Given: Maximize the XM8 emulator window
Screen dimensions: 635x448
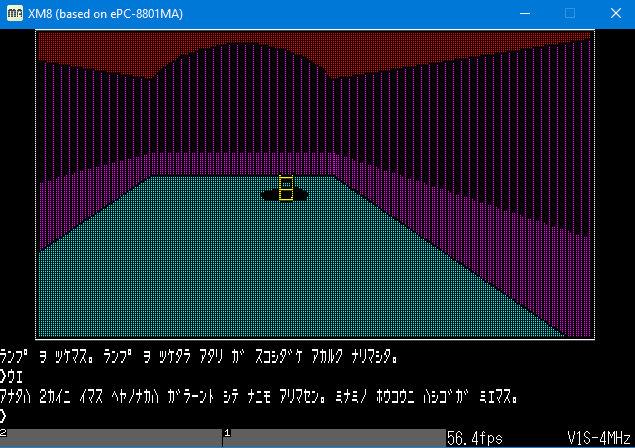Looking at the screenshot, I should pyautogui.click(x=570, y=13).
